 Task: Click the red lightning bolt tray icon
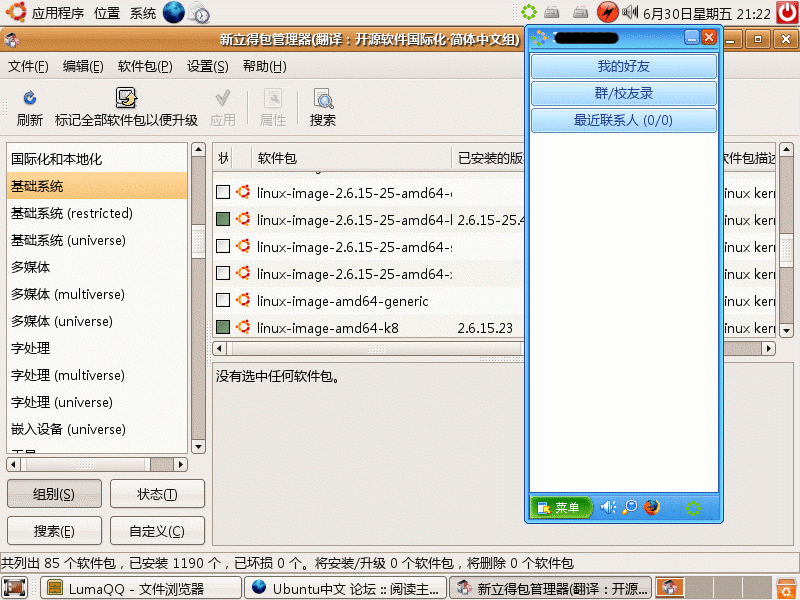pyautogui.click(x=607, y=12)
